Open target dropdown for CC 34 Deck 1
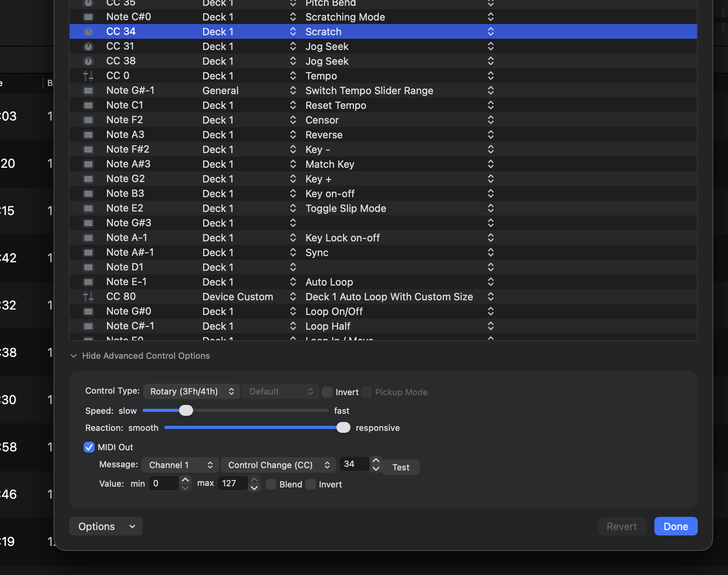 tap(293, 32)
